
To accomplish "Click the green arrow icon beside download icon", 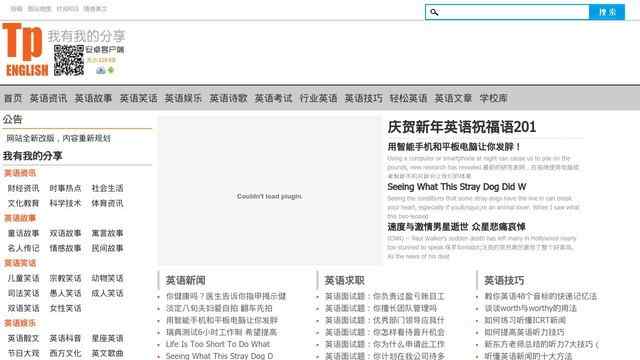I will (x=111, y=70).
